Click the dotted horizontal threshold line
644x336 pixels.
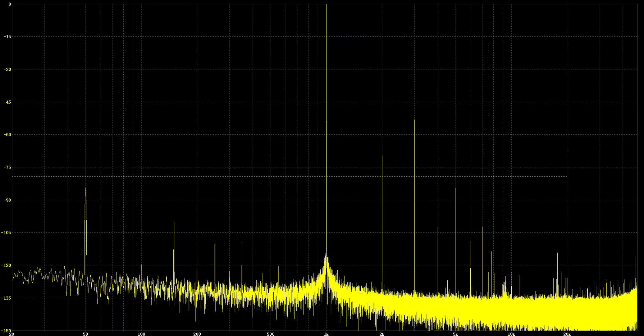(290, 177)
